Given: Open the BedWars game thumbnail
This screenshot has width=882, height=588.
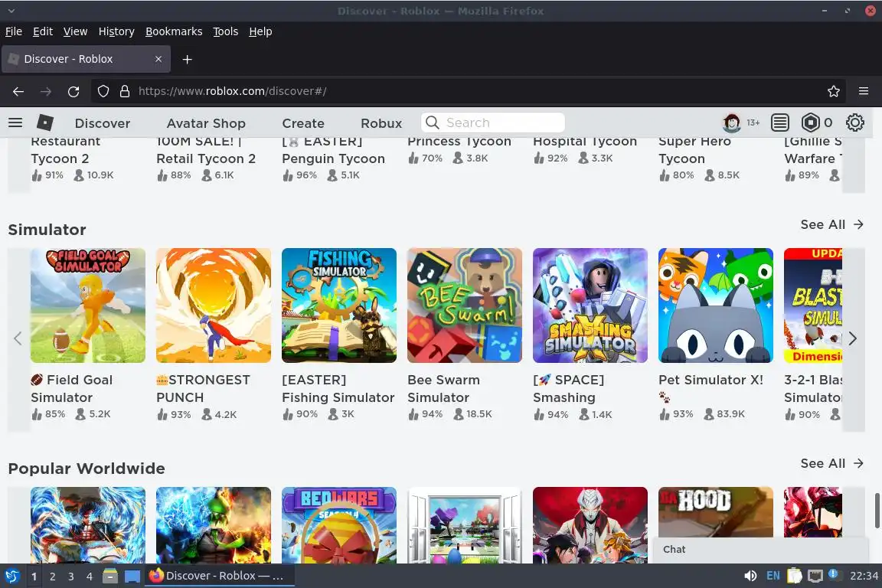Looking at the screenshot, I should point(339,525).
